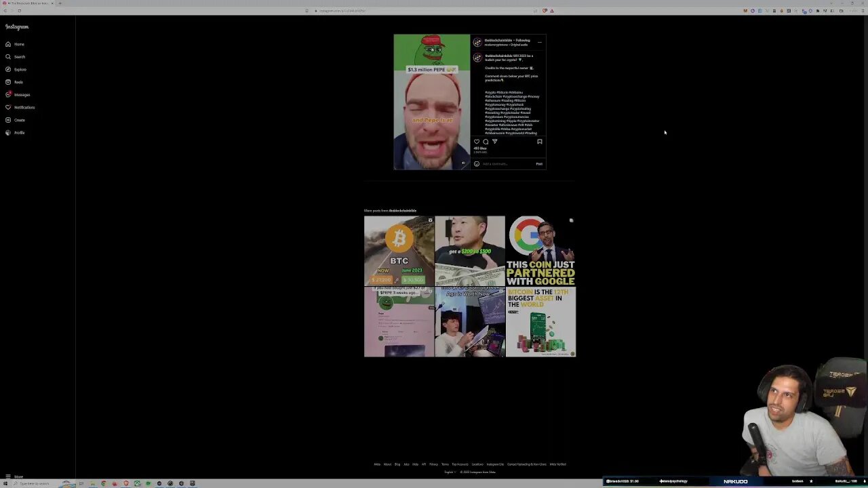Viewport: 868px width, 488px height.
Task: Click the Brave shields icon in address bar
Action: point(545,10)
